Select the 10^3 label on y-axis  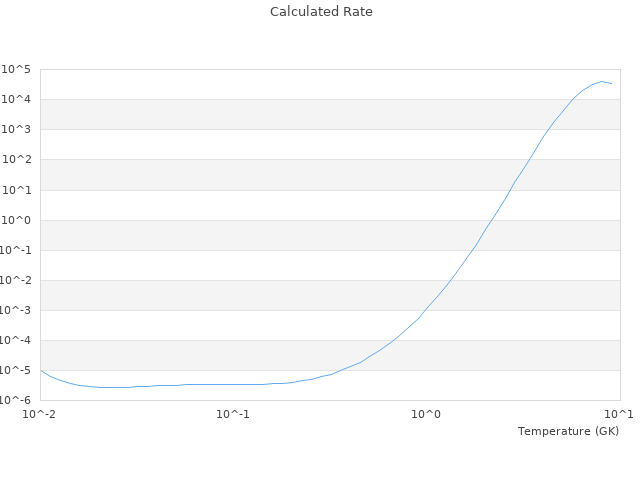[x=16, y=129]
